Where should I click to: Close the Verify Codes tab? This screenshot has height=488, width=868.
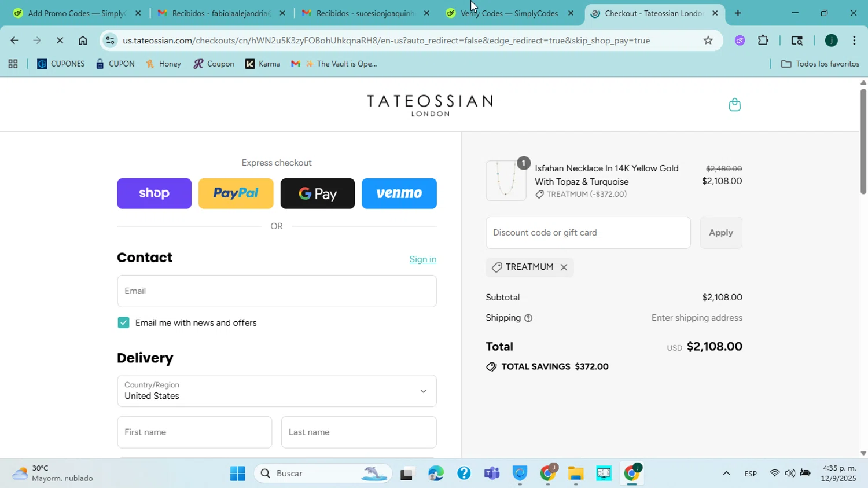click(x=571, y=13)
